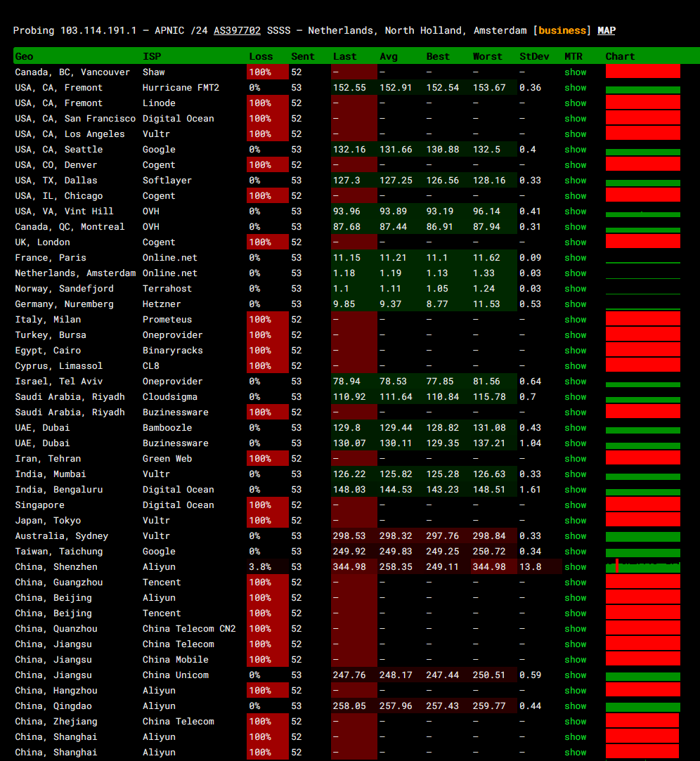Show MTR for Norway, Sandefjord Terrahost
The height and width of the screenshot is (761, 700).
(x=575, y=289)
